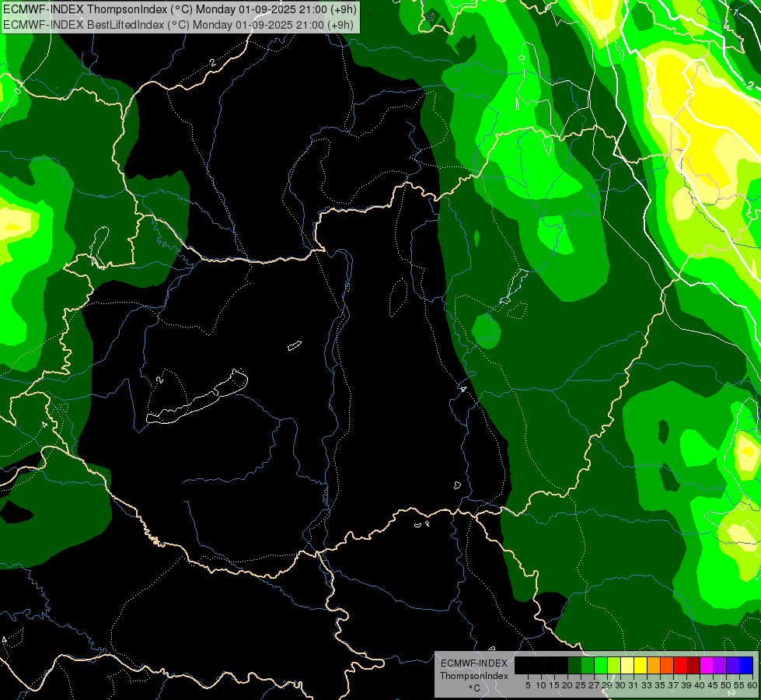Click legend tick value 40
Image resolution: width=761 pixels, height=700 pixels.
click(700, 685)
